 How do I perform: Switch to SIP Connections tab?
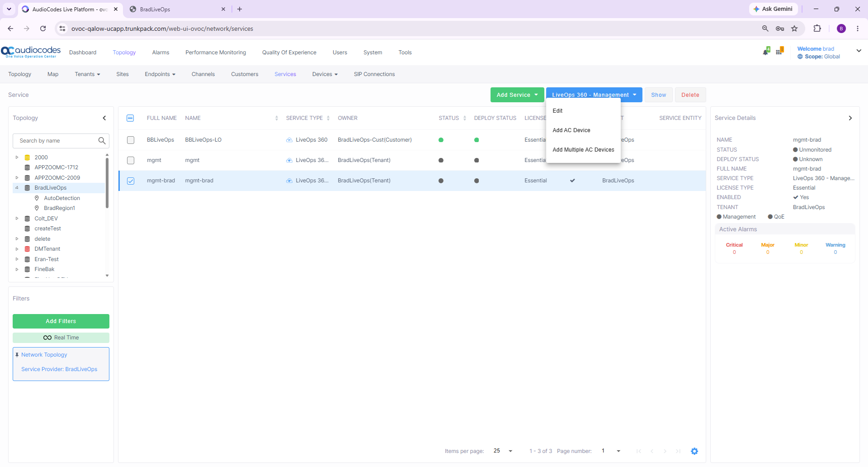pos(374,74)
